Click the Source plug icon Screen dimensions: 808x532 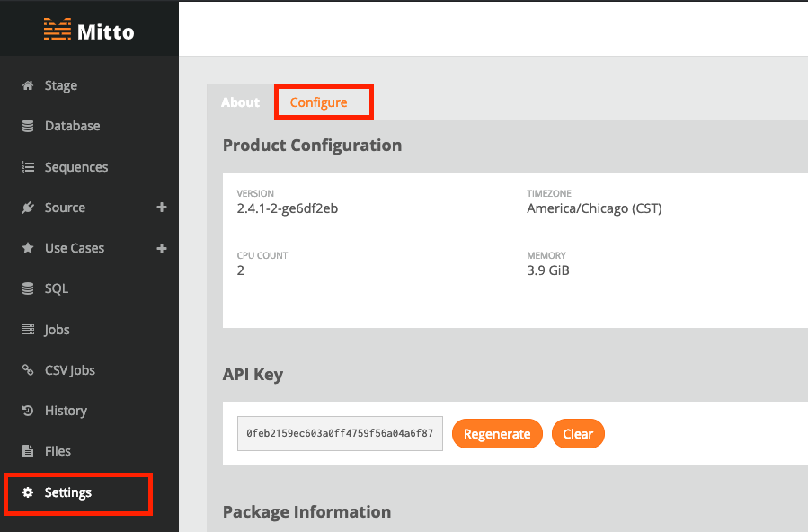(x=28, y=208)
